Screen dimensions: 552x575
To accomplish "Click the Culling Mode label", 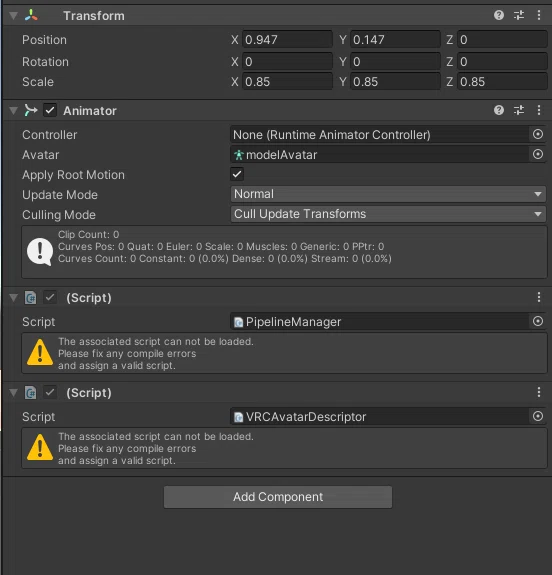I will 59,215.
